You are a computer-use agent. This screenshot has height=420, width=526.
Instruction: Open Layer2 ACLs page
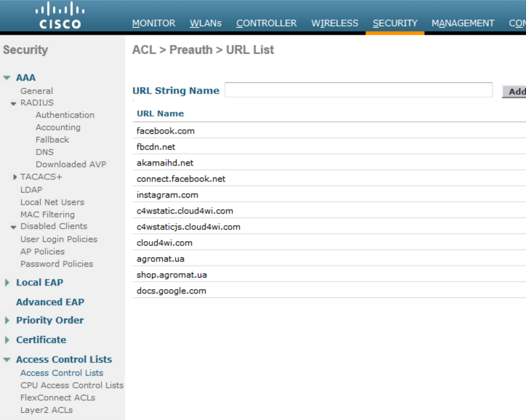tap(47, 410)
